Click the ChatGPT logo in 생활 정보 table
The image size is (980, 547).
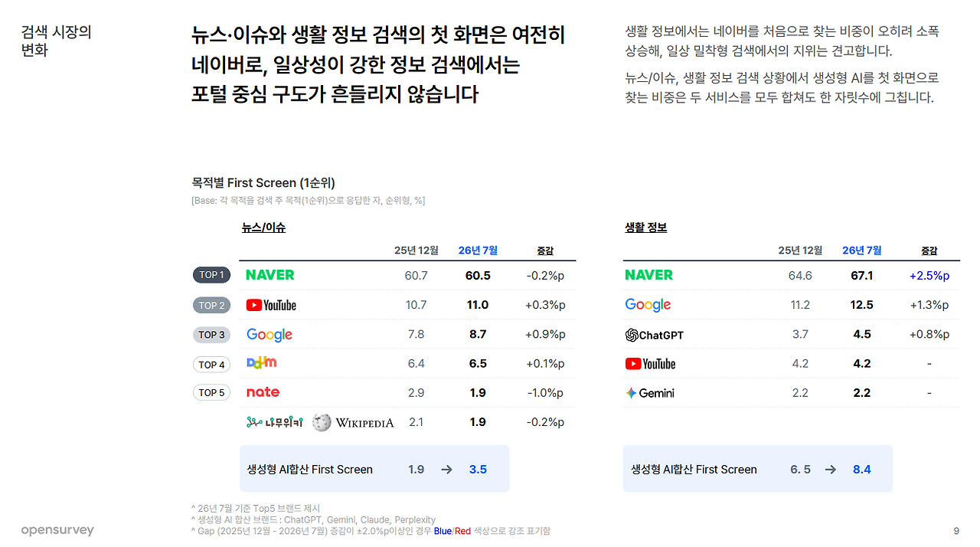tap(655, 335)
